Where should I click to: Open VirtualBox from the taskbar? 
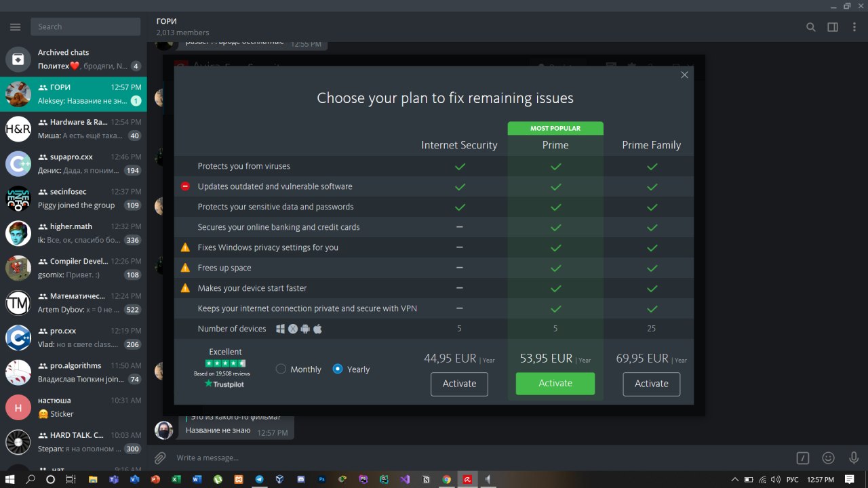[x=279, y=479]
